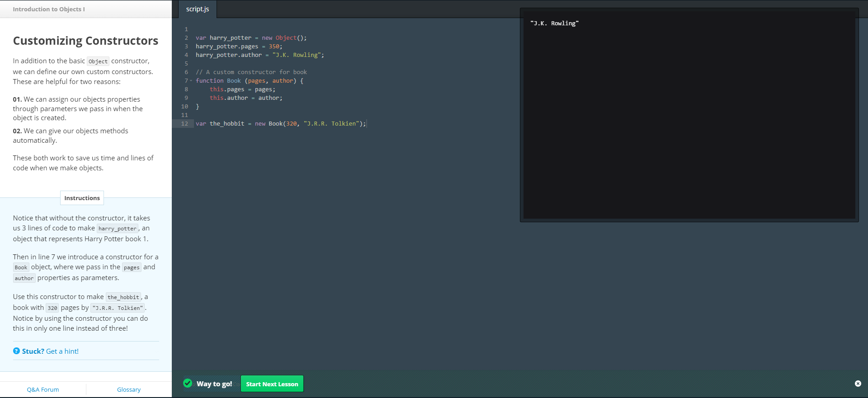Click reason 02 about giving objects methods
The image size is (868, 398).
click(x=71, y=136)
